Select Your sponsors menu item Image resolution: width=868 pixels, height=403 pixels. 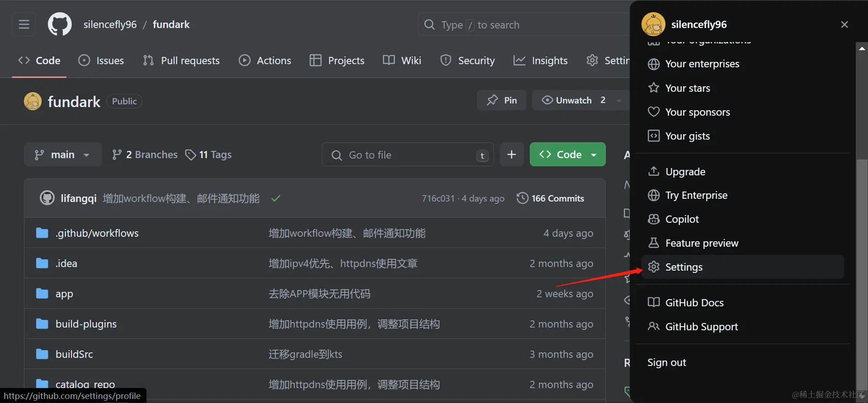pyautogui.click(x=743, y=112)
